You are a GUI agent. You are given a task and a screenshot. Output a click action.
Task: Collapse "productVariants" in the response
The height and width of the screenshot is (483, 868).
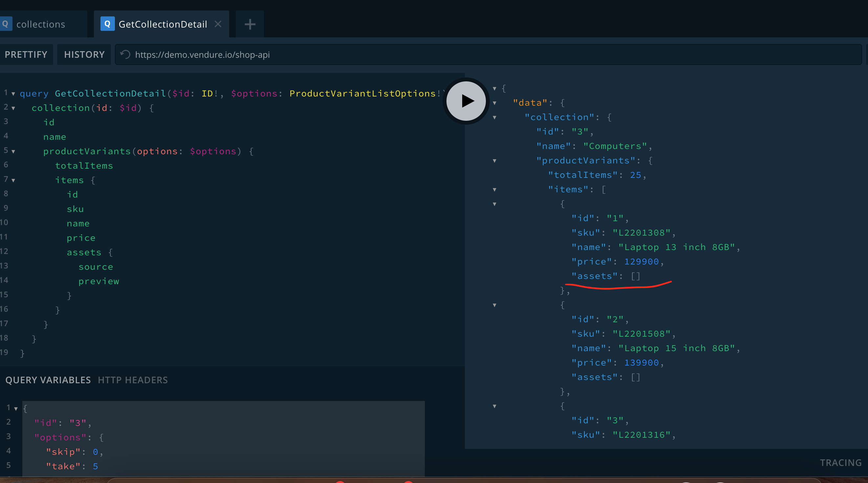pos(494,161)
